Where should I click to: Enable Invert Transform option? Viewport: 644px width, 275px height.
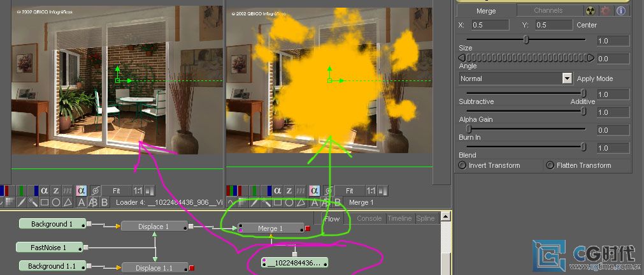coord(462,165)
